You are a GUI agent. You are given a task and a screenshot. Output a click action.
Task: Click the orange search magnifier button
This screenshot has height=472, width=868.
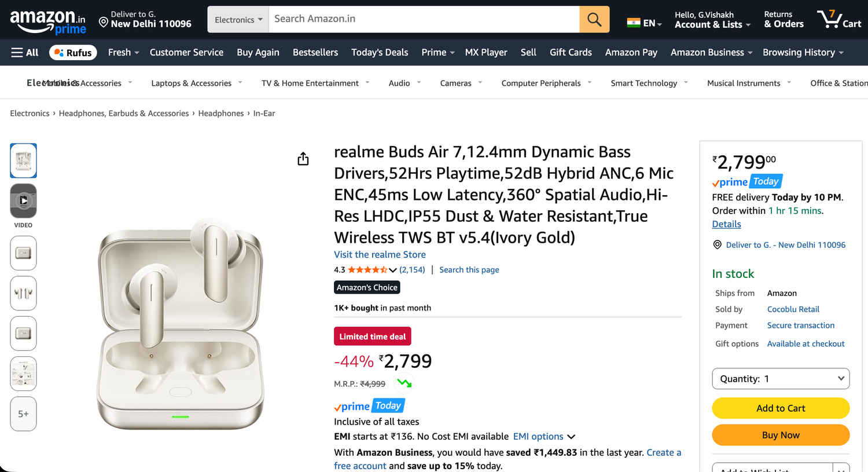point(594,19)
